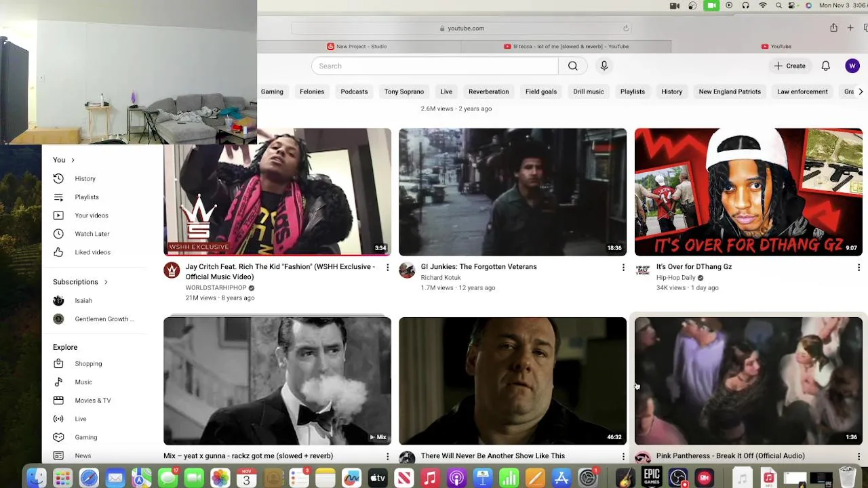Reload the page in Safari
868x488 pixels.
tap(626, 28)
